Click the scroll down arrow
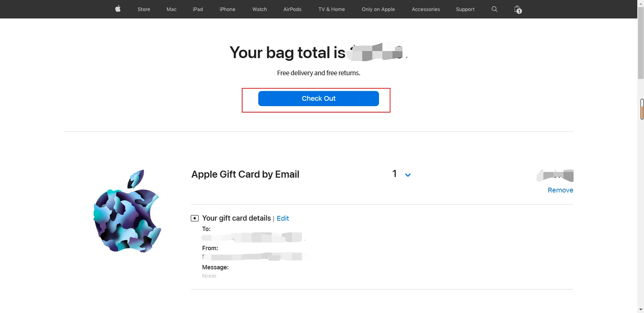 [641, 309]
